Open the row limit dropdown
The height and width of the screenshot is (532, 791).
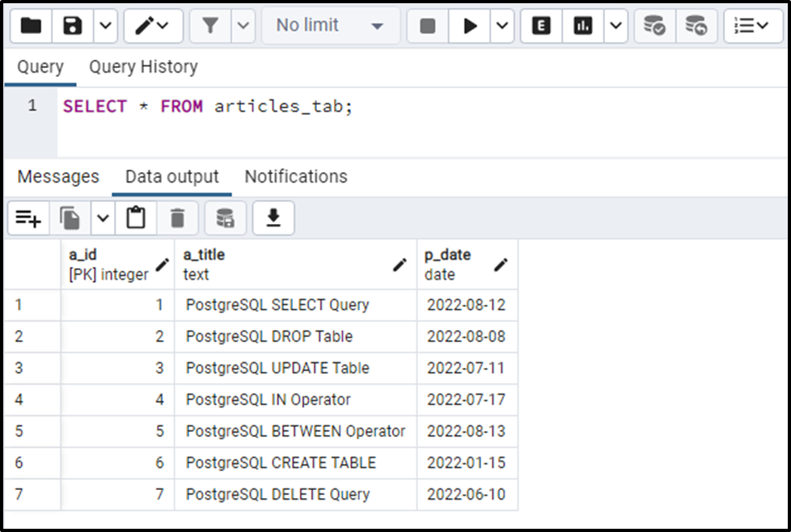pos(328,25)
